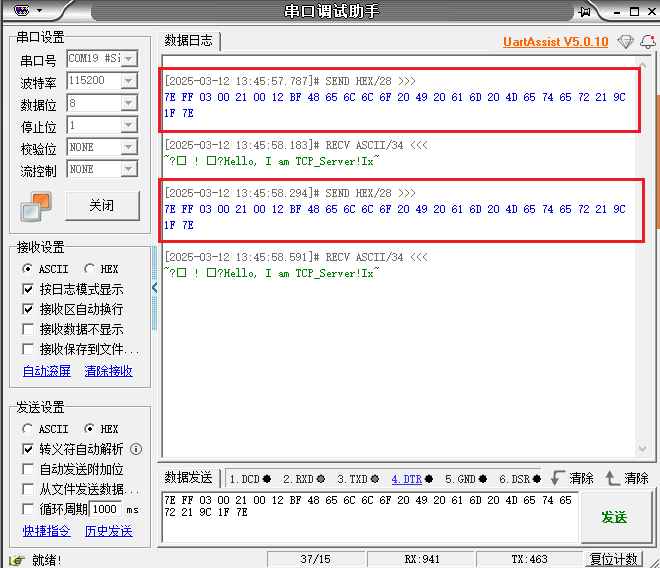This screenshot has width=660, height=568.
Task: Open the 历史发送 link
Action: pyautogui.click(x=109, y=531)
